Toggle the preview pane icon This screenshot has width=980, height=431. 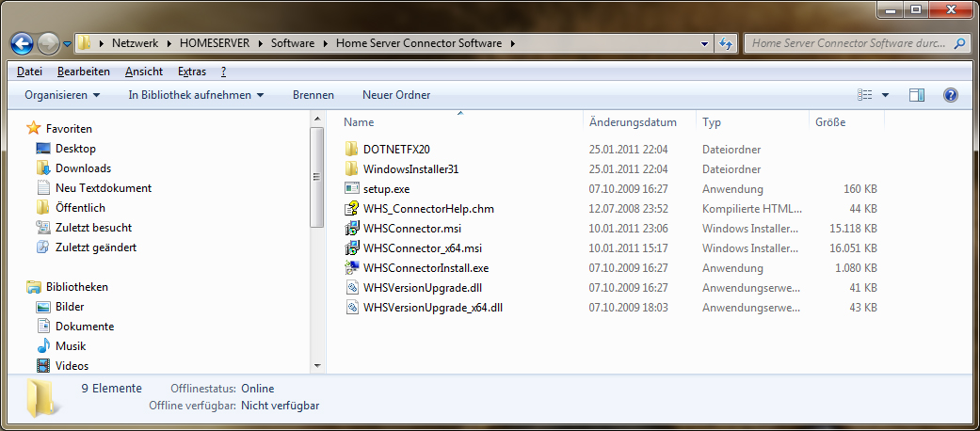(x=916, y=95)
